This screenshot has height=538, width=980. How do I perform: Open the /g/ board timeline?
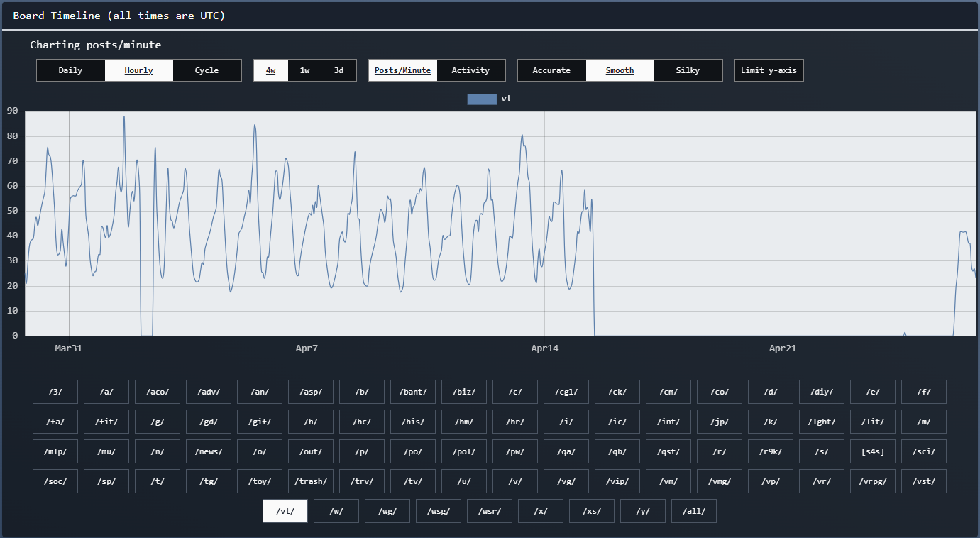click(x=158, y=422)
